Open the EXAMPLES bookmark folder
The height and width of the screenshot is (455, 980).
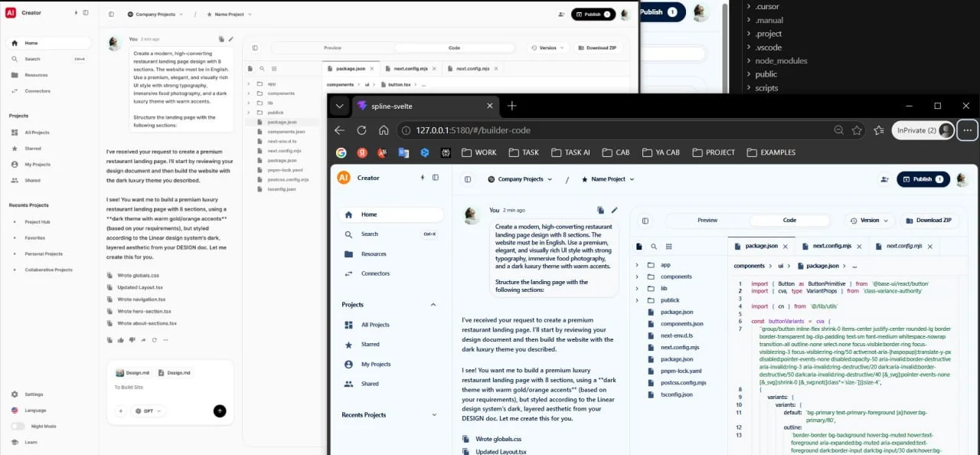(x=771, y=152)
